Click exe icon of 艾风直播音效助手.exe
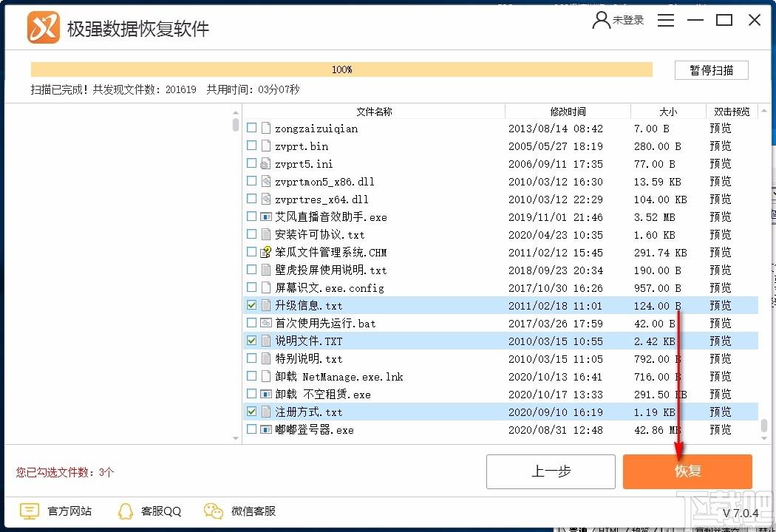776x532 pixels. coord(266,216)
